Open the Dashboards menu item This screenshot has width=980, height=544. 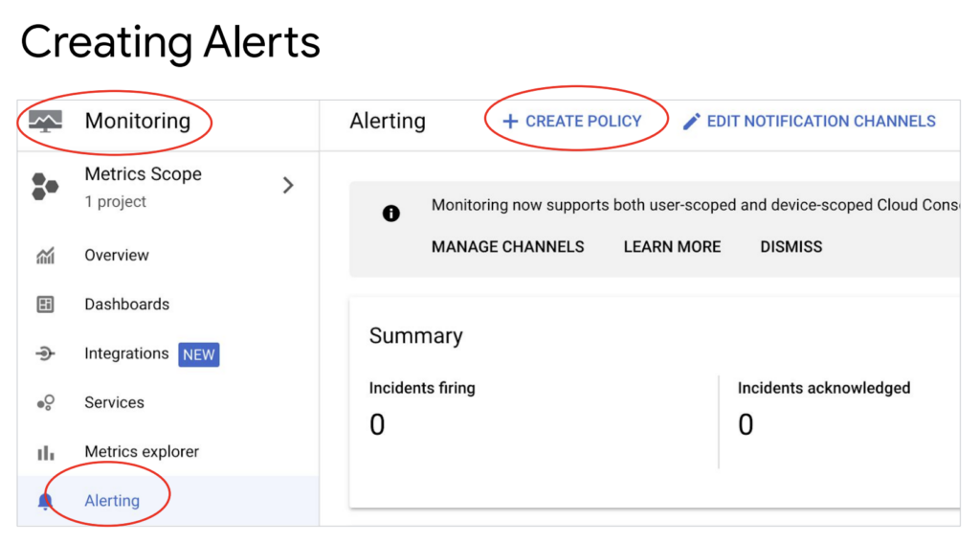[x=127, y=305]
